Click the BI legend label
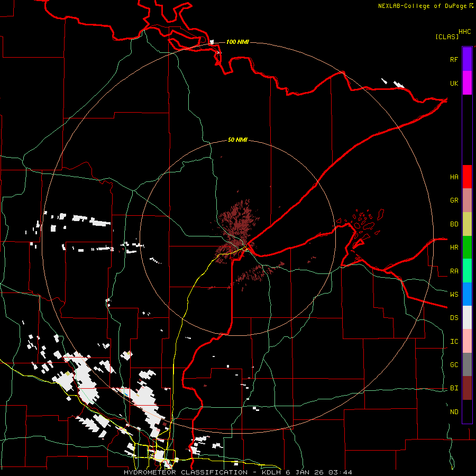The height and width of the screenshot is (476, 476). [454, 388]
